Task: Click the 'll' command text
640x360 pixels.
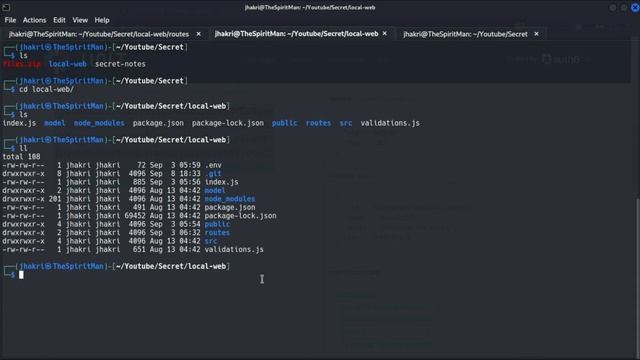Action: [x=23, y=148]
